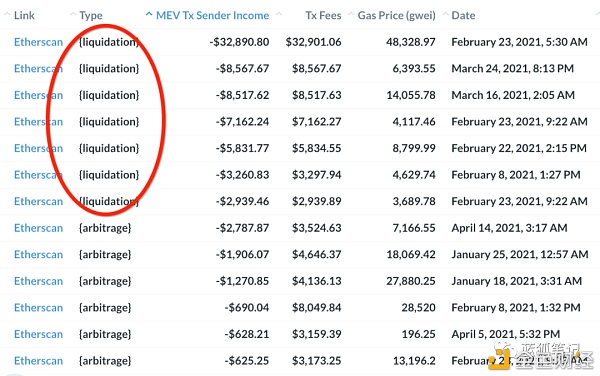Sort table by Tx Fees header
Screen dimensions: 600x376
pyautogui.click(x=323, y=15)
